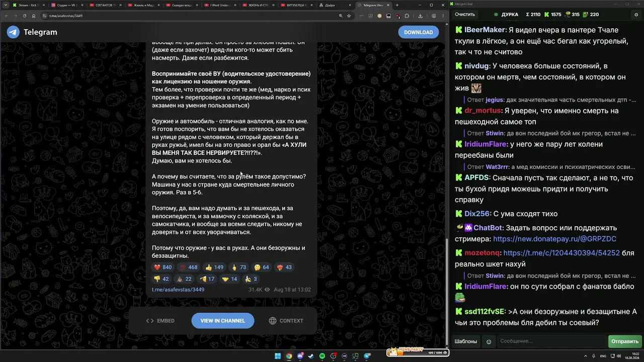This screenshot has height=362, width=644.
Task: Open the t.me/asafevstas/3449 post link
Action: click(178, 290)
